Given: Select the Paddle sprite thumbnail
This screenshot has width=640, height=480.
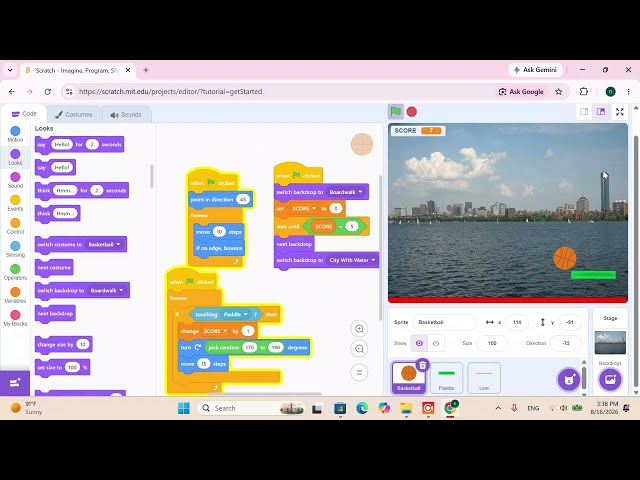Looking at the screenshot, I should click(x=446, y=378).
